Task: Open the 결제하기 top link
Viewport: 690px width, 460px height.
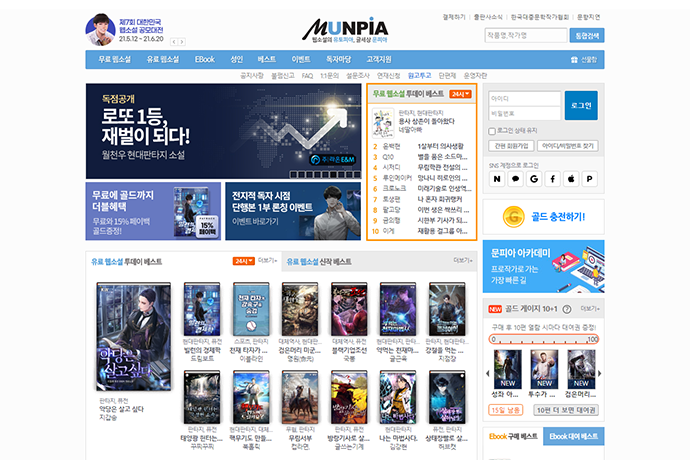Action: pyautogui.click(x=454, y=17)
